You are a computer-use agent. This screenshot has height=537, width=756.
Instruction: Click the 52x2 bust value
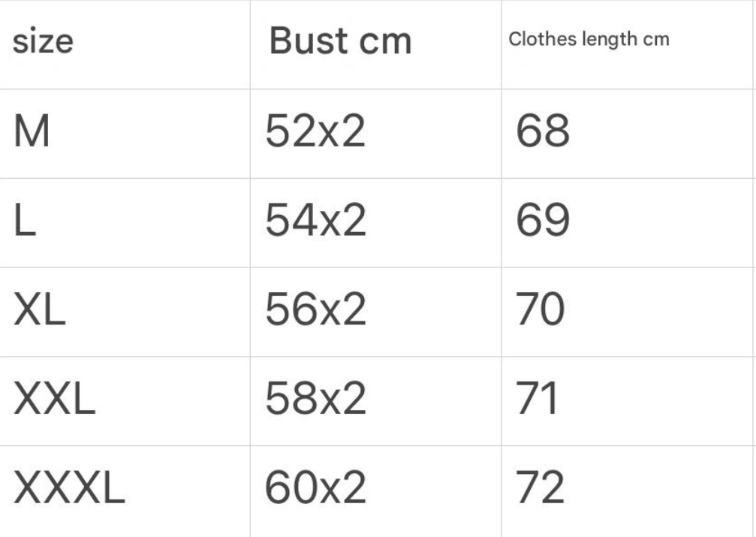click(315, 133)
